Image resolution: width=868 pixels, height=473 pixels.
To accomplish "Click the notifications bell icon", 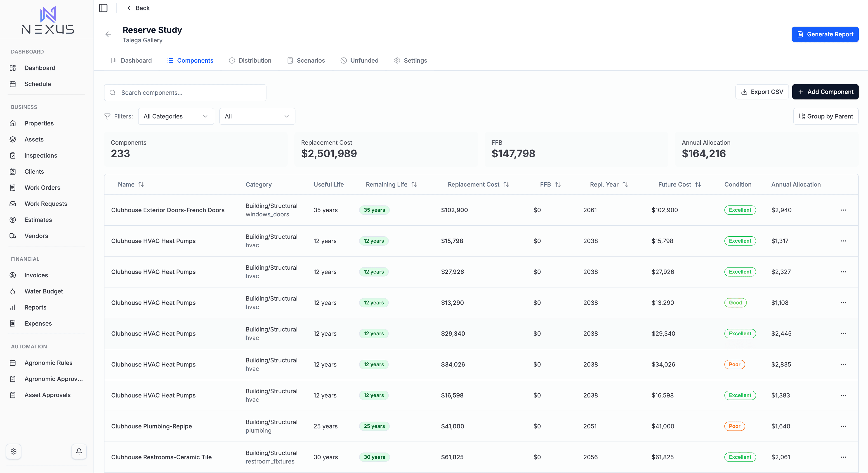I will 79,452.
